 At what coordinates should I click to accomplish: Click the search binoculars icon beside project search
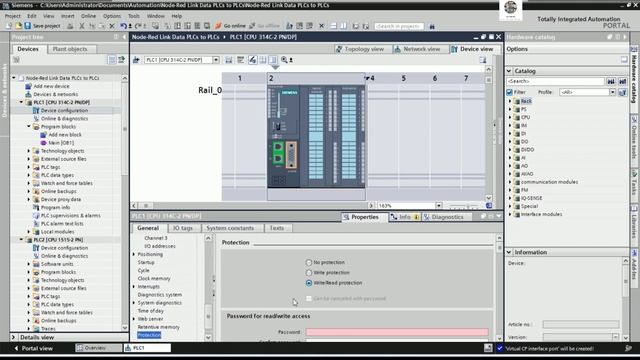(x=432, y=26)
